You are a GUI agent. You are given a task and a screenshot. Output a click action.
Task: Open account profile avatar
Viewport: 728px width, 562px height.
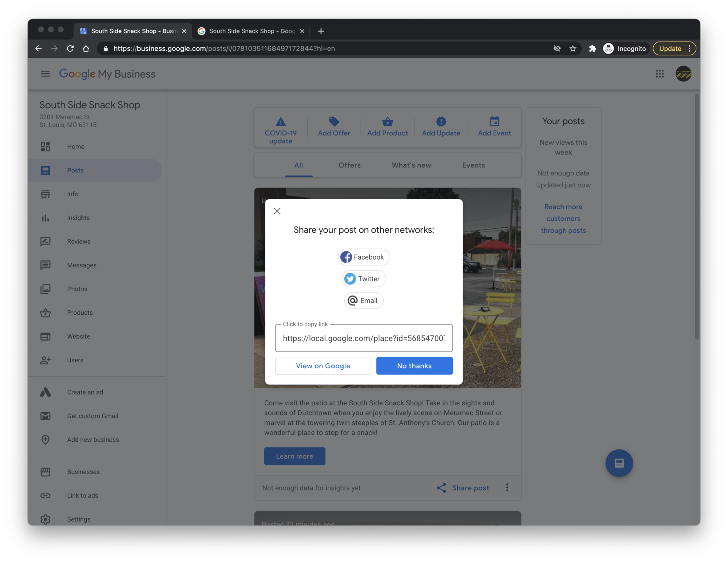coord(683,74)
